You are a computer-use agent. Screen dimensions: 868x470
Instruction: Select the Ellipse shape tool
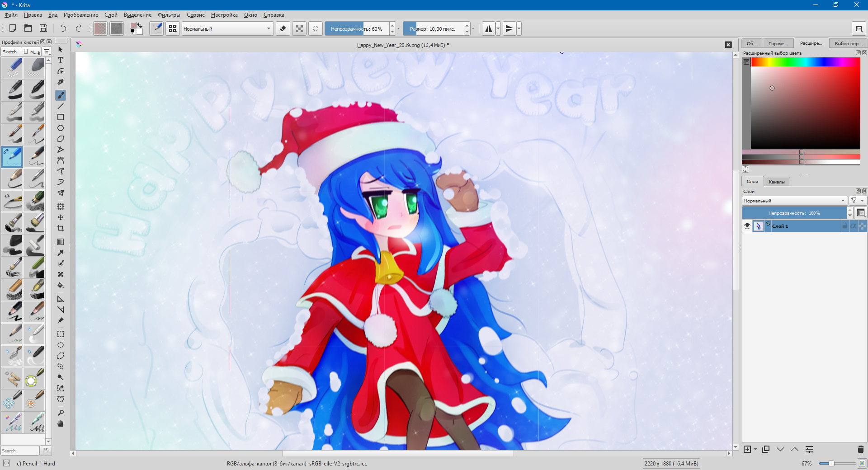(x=61, y=128)
